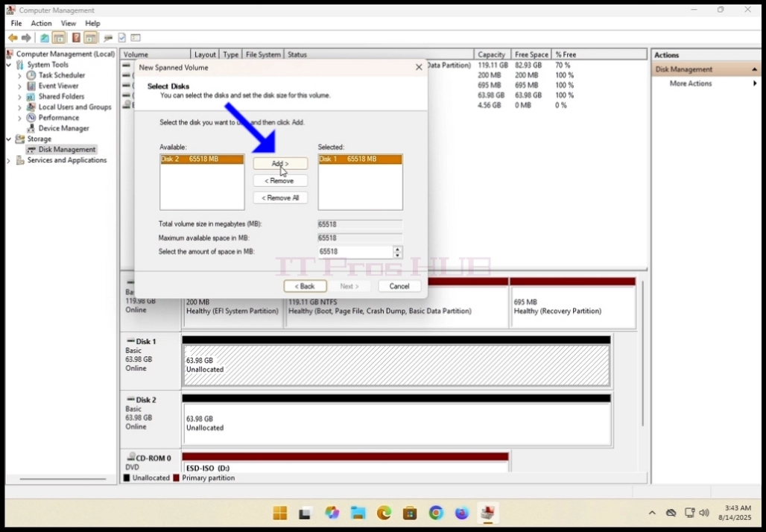The width and height of the screenshot is (766, 532).
Task: Toggle the Show/Hide Action Pane toolbar icon
Action: pyautogui.click(x=90, y=37)
